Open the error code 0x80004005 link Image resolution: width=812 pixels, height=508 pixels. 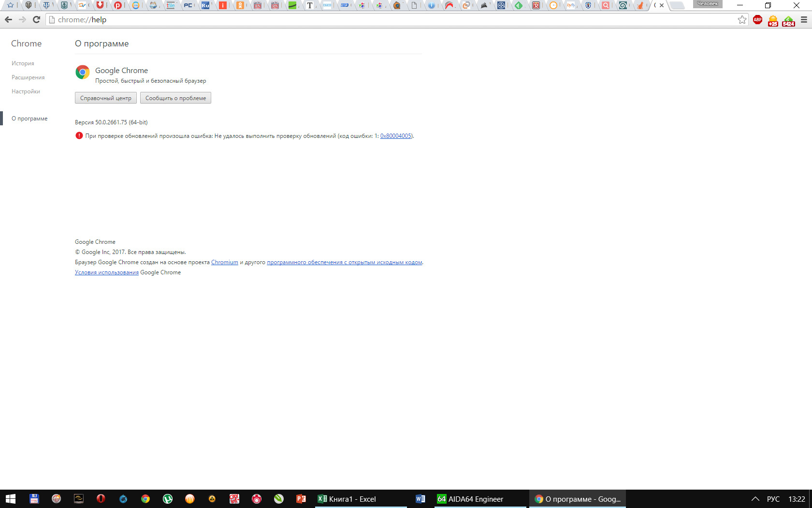(x=395, y=136)
